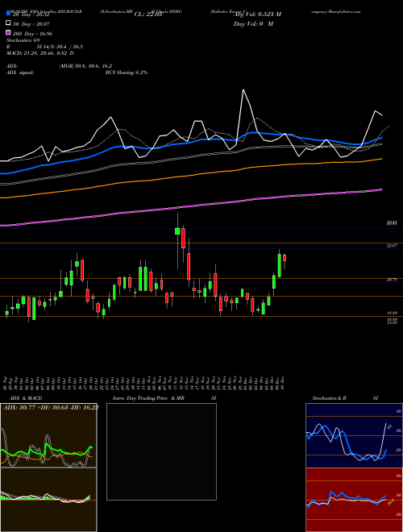403x532 pixels.
Task: Click the 'Avg Vol: 0.523 M' text
Action: point(257,14)
